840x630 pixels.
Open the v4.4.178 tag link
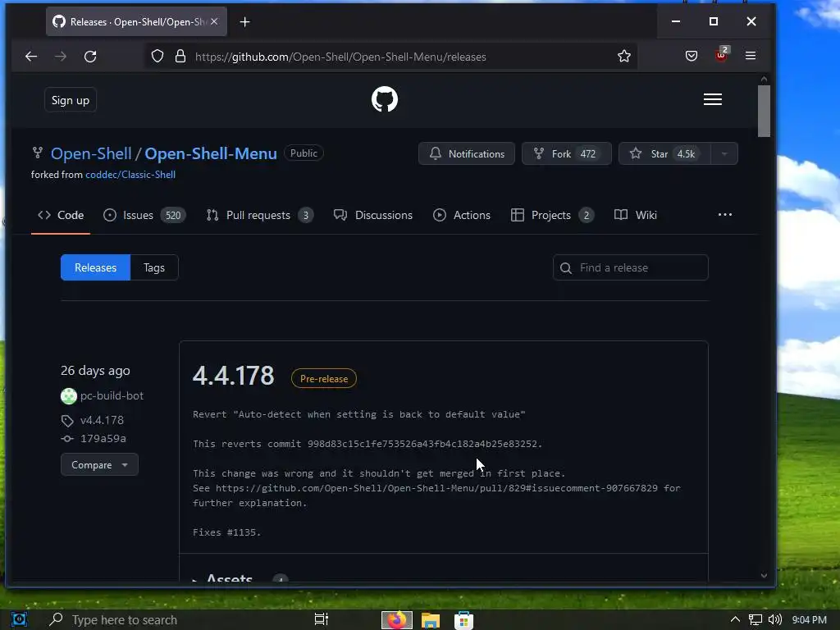pyautogui.click(x=102, y=421)
